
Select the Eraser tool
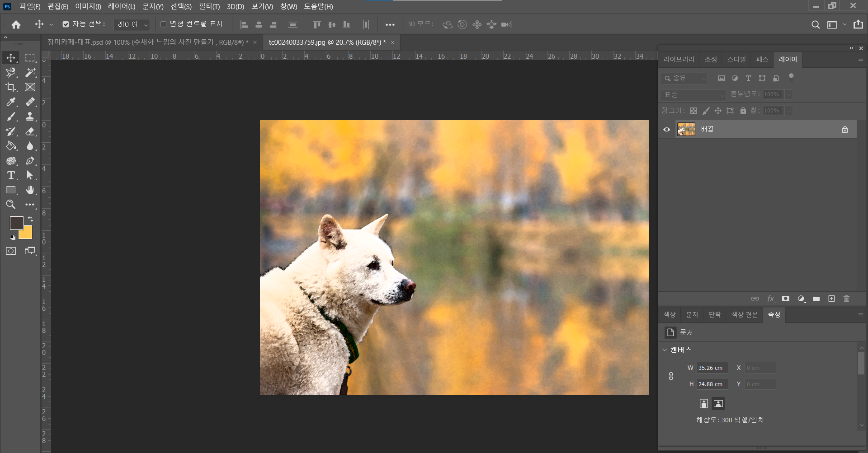tap(30, 132)
